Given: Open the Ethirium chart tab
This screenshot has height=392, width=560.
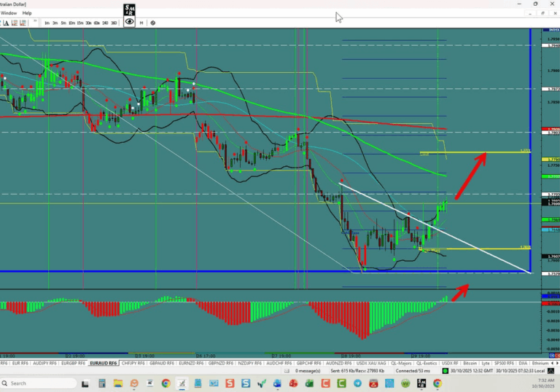Looking at the screenshot, I should click(540, 363).
